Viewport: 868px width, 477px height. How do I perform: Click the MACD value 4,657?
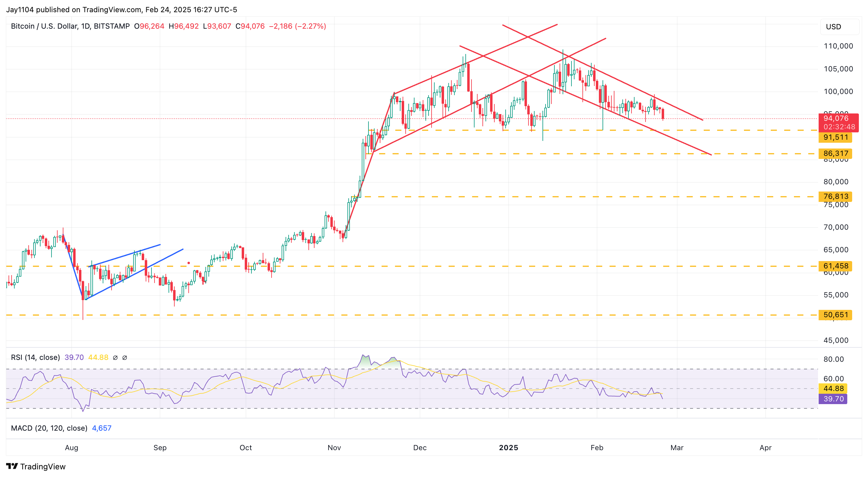[102, 428]
